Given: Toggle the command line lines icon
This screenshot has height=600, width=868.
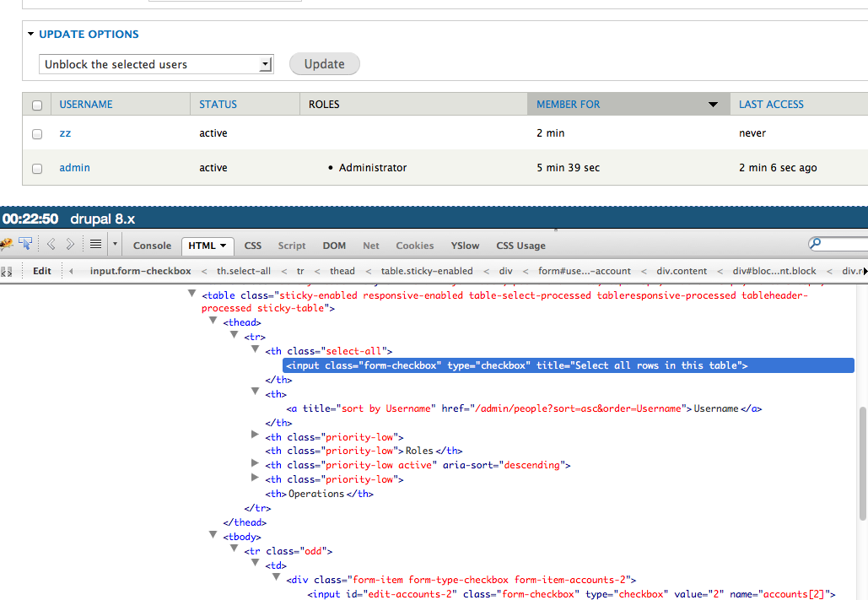Looking at the screenshot, I should tap(96, 244).
